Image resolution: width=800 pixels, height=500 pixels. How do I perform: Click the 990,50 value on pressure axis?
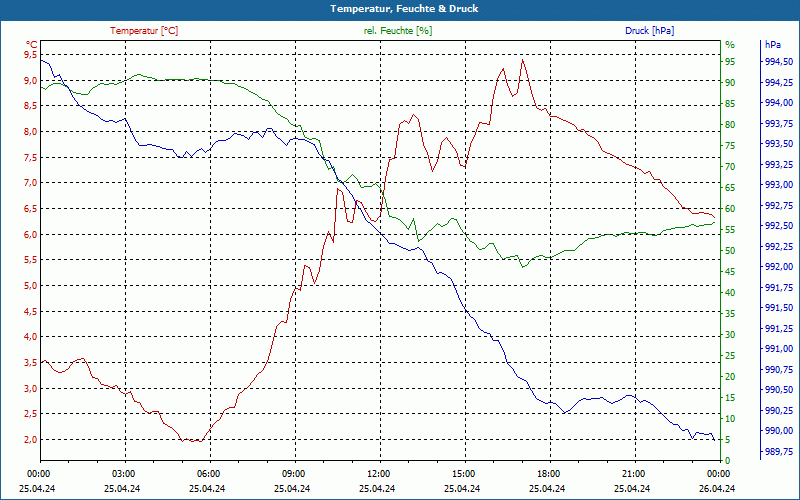(x=779, y=390)
